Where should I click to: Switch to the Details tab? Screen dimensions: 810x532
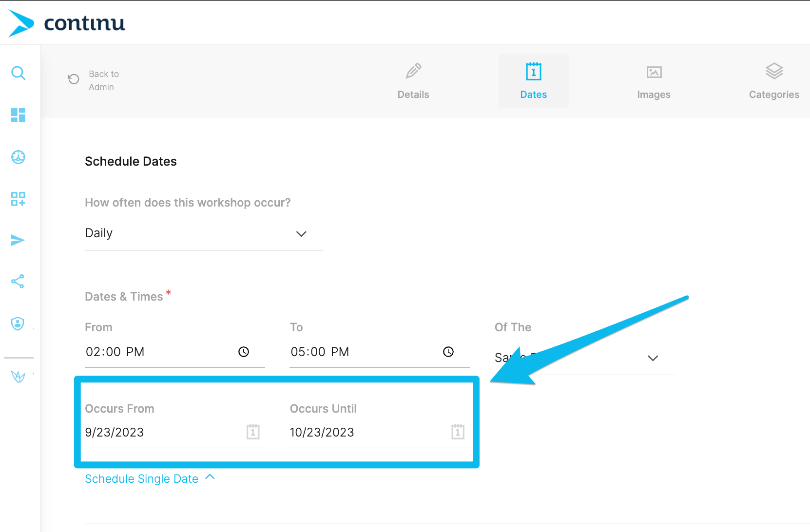[x=413, y=81]
